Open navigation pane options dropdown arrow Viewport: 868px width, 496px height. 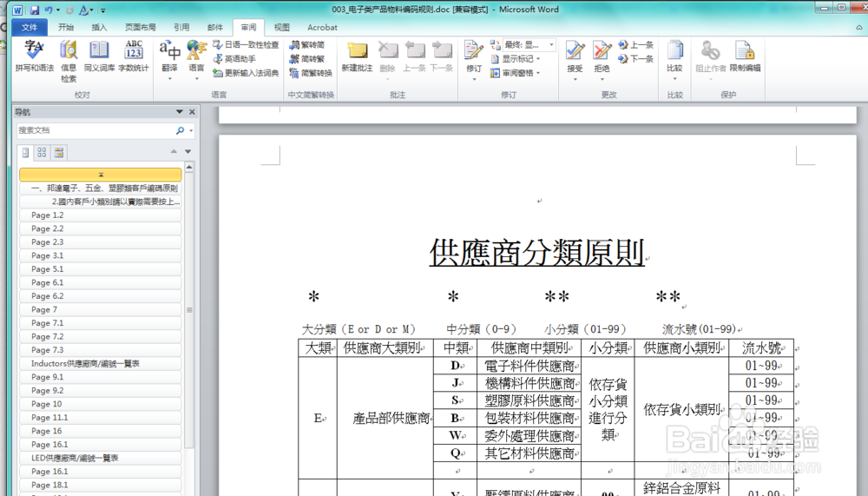[180, 112]
